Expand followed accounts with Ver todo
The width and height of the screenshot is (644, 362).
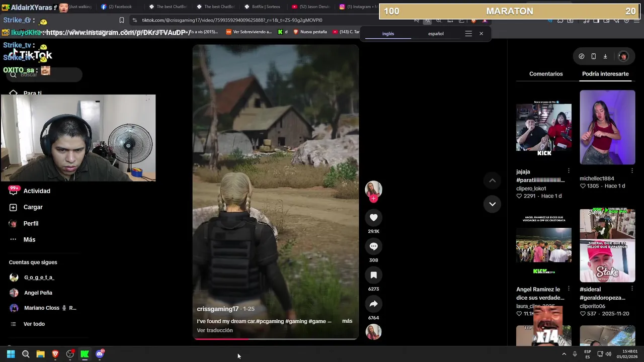(x=34, y=324)
